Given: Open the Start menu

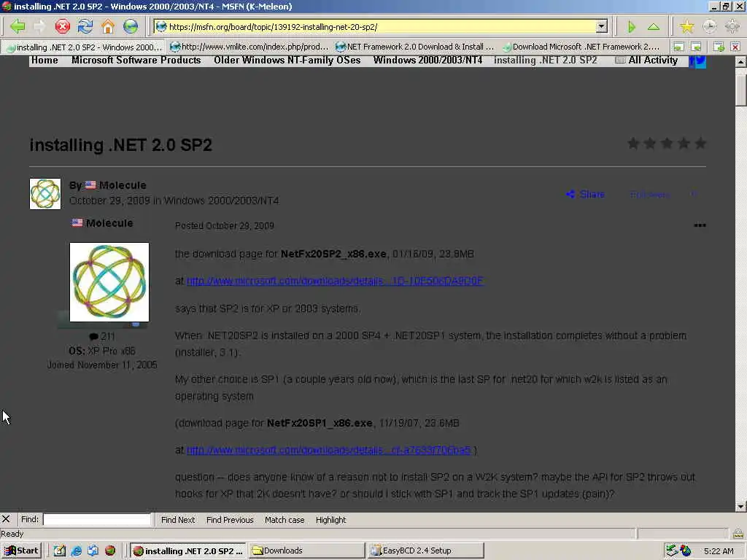Looking at the screenshot, I should [21, 551].
